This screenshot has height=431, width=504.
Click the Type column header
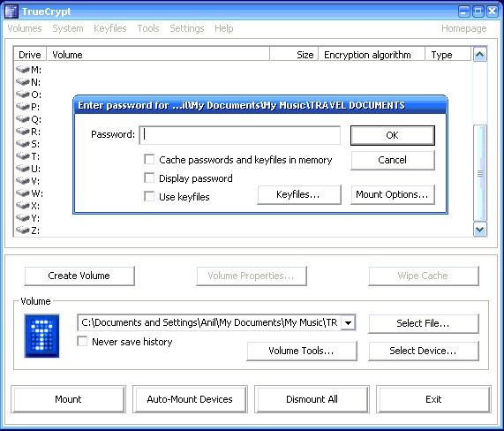[448, 55]
